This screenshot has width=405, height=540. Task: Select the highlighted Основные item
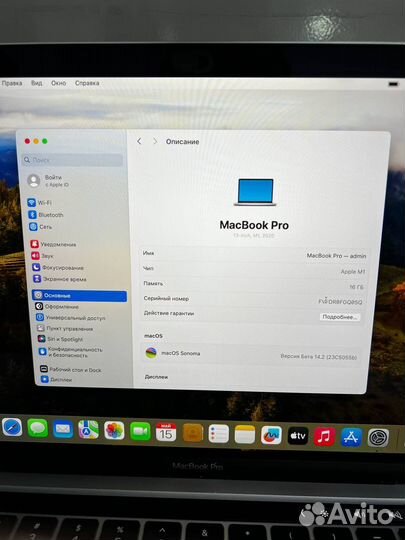tap(80, 295)
